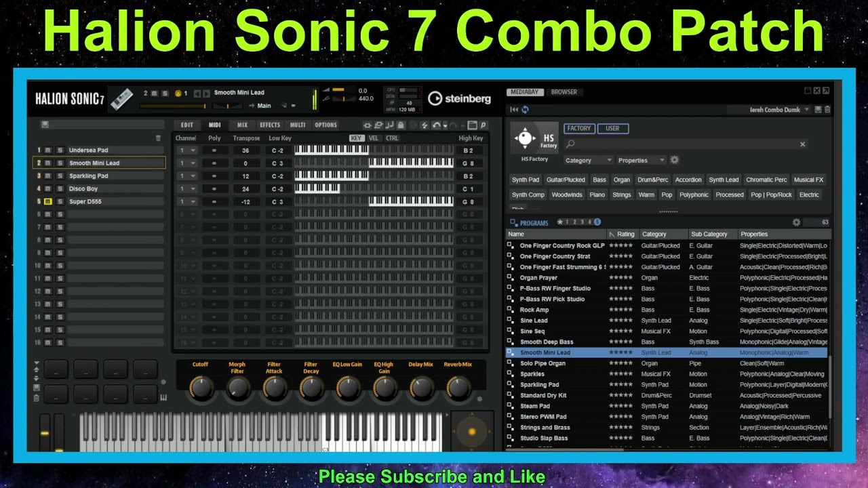Screen dimensions: 868x488
Task: Open the EFFECTS tab
Action: click(x=270, y=125)
